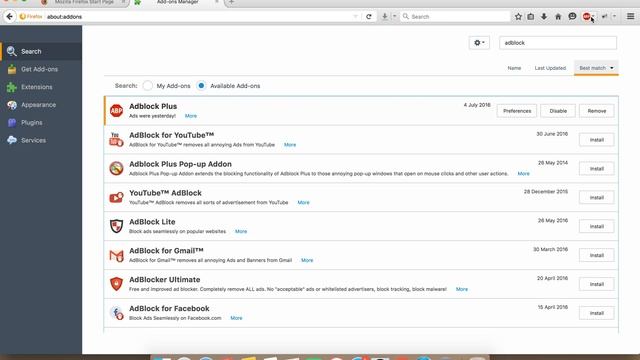Screen dimensions: 640x360
Task: Select the AdBlock Lite title text
Action: click(152, 222)
